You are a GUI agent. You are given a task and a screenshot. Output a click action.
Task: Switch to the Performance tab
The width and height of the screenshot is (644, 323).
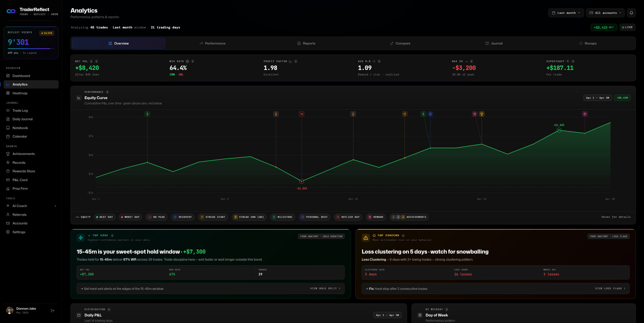click(x=212, y=43)
